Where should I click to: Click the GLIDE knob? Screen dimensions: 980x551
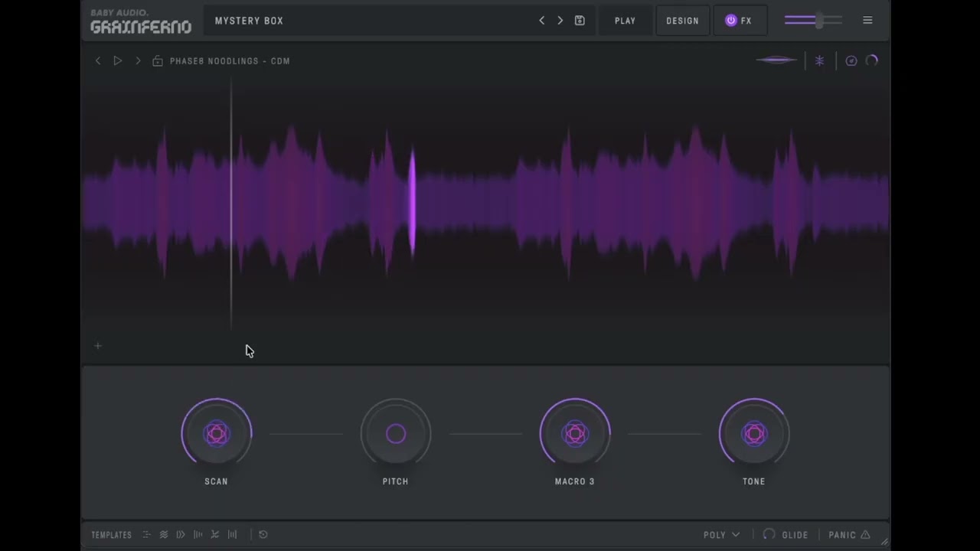[x=769, y=534]
